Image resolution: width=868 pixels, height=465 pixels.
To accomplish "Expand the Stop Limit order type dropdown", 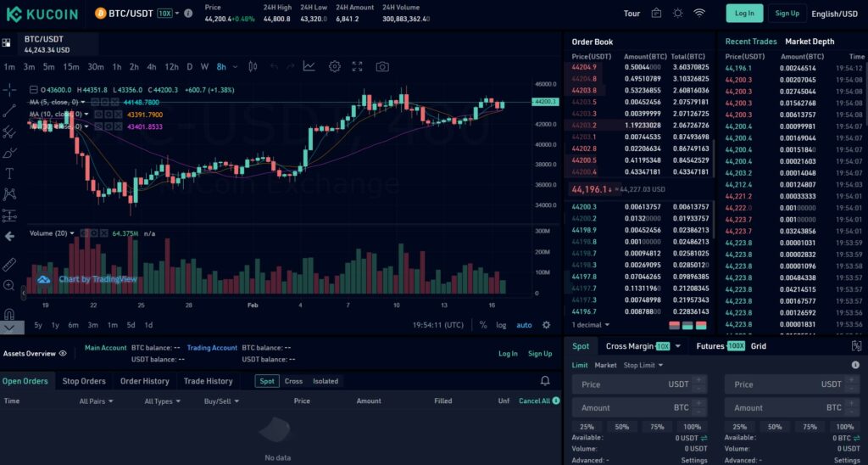I will (643, 366).
